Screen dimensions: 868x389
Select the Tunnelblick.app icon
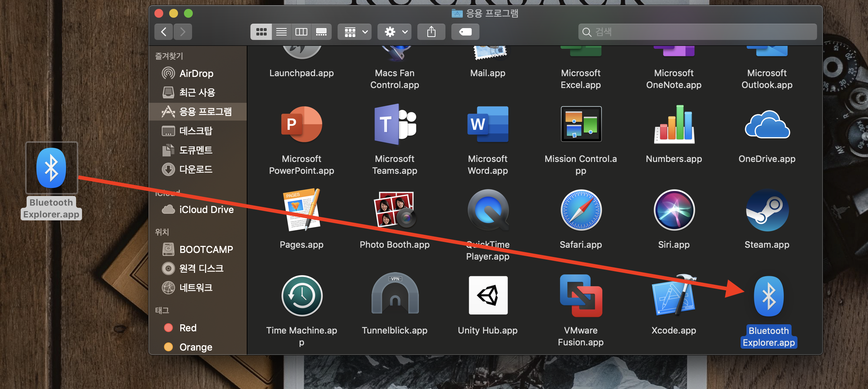tap(395, 294)
